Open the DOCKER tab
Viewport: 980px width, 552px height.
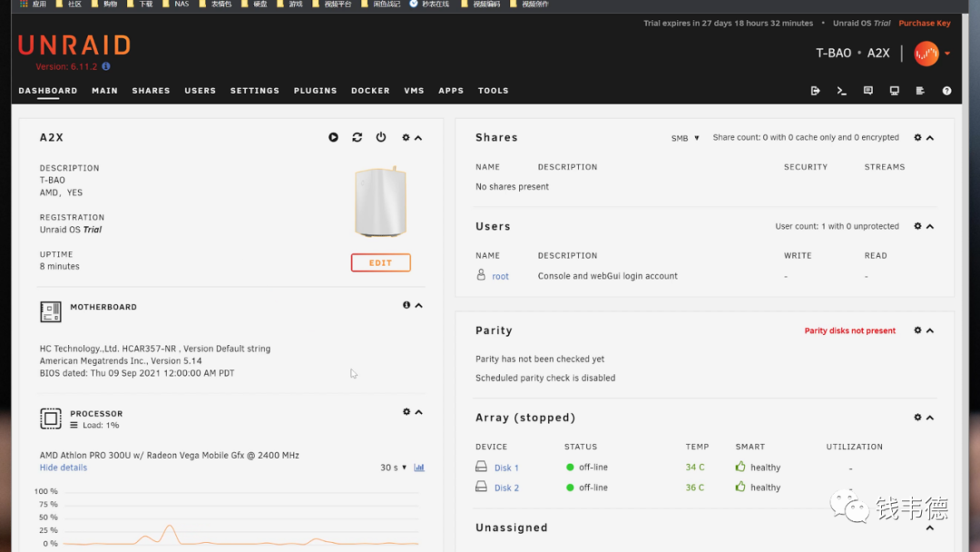(x=370, y=91)
